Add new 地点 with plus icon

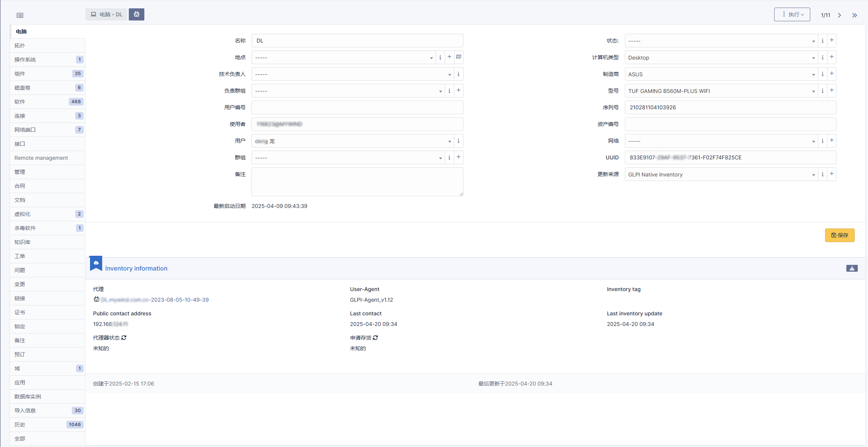coord(449,57)
